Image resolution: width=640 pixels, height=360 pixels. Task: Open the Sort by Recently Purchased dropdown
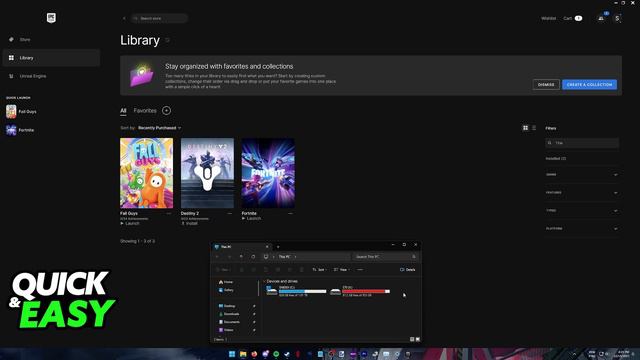pos(159,128)
